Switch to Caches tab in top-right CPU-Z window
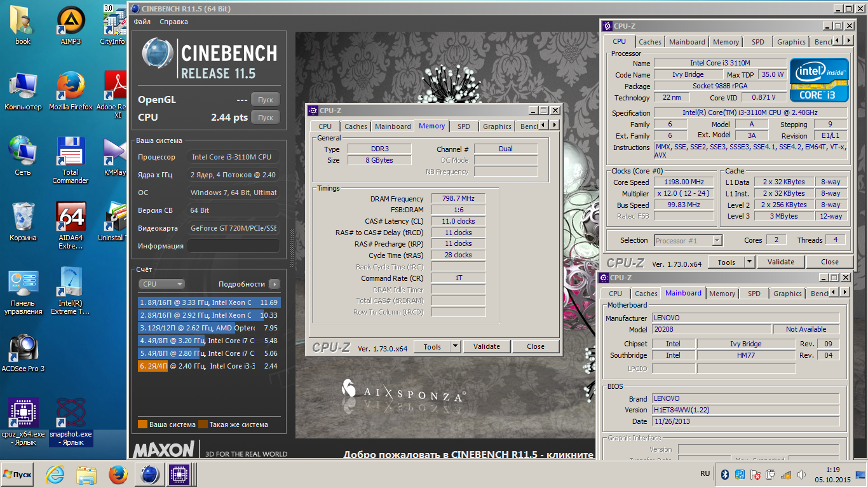The width and height of the screenshot is (868, 488). pos(650,42)
